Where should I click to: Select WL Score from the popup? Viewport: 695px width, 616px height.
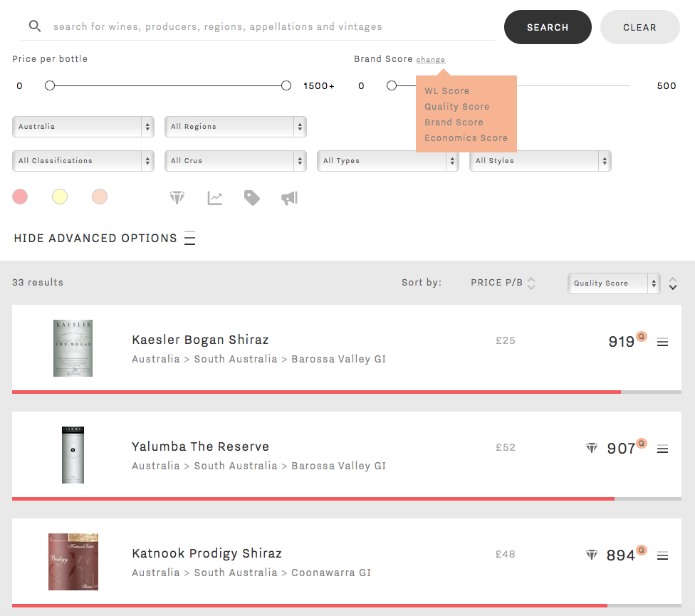pos(446,91)
